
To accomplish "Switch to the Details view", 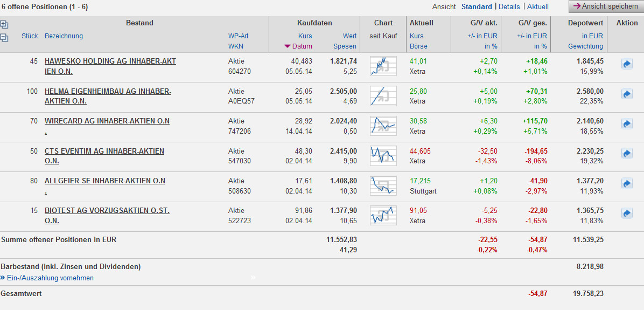I will click(x=509, y=7).
